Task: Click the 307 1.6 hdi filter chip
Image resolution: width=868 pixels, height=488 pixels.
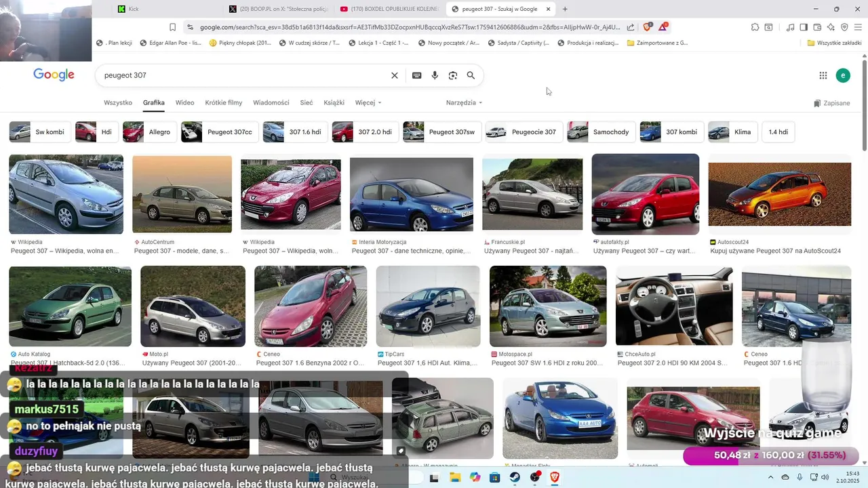Action: coord(295,132)
